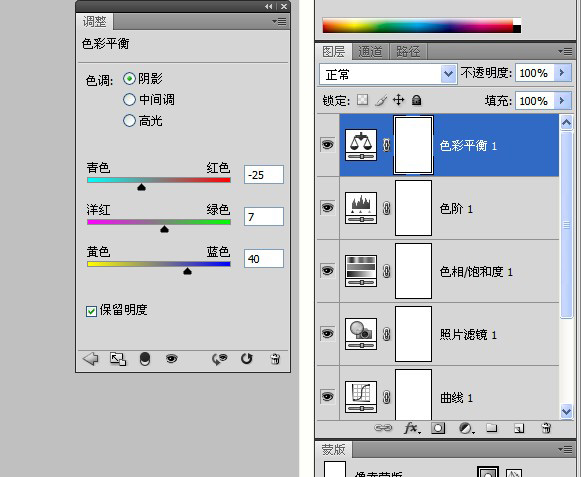Click the layers list scroll up arrow
The height and width of the screenshot is (477, 581).
pos(566,123)
